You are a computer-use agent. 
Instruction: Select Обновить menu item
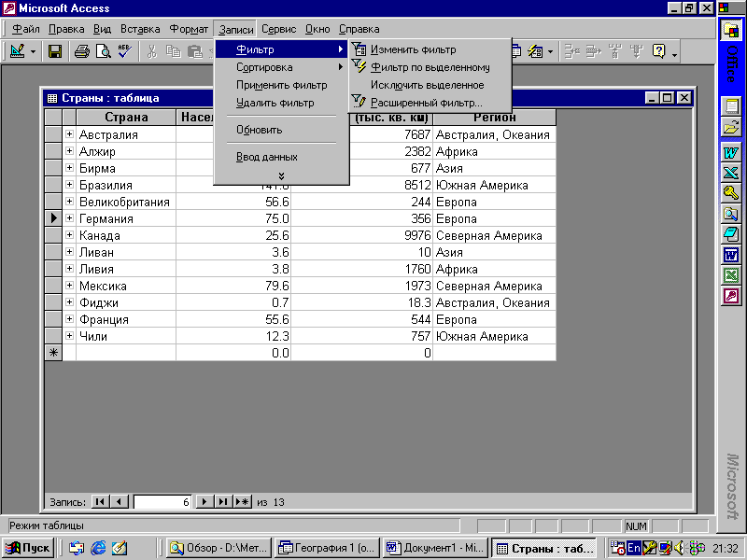[x=282, y=130]
